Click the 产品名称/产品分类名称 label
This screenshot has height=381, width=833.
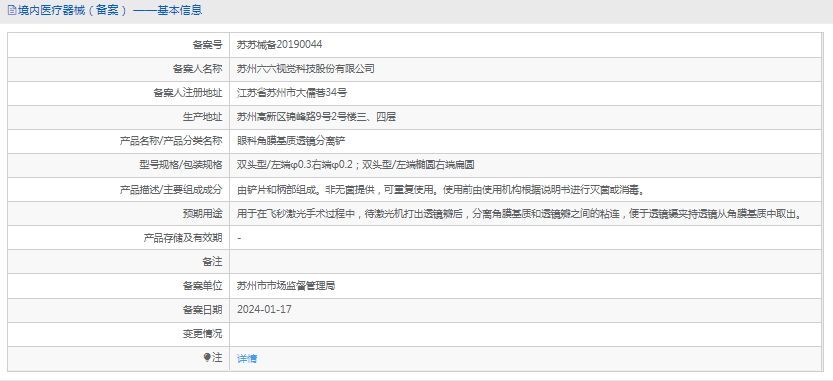click(171, 141)
